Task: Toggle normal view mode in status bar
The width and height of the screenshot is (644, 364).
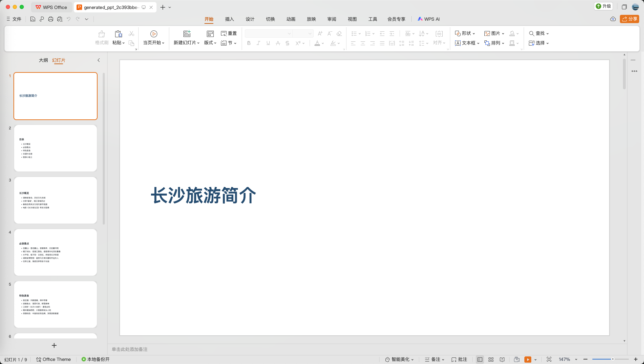Action: tap(480, 360)
